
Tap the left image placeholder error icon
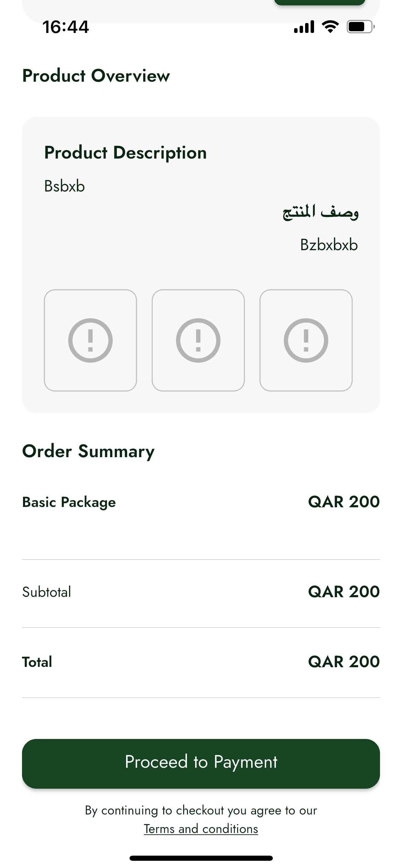(90, 340)
